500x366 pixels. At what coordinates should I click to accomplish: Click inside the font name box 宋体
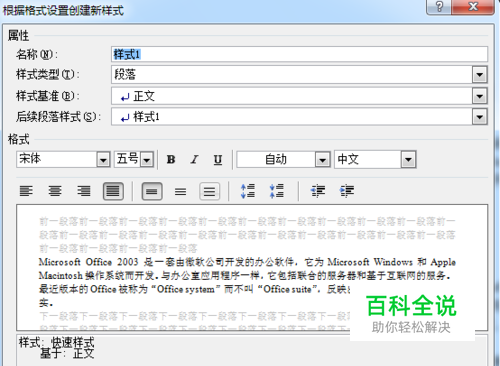coord(57,159)
